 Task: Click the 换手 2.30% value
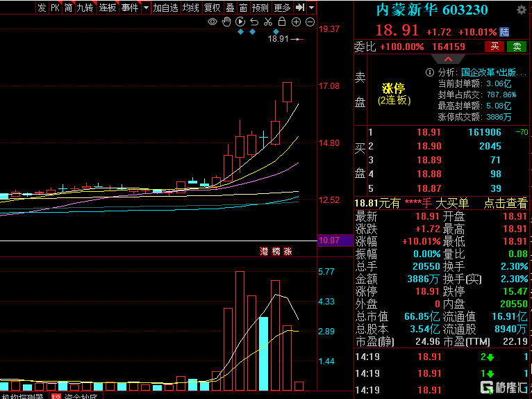(514, 266)
